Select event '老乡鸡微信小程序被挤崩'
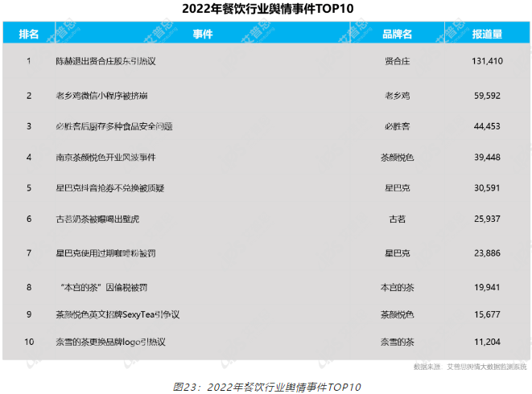532x394 pixels. tap(101, 96)
